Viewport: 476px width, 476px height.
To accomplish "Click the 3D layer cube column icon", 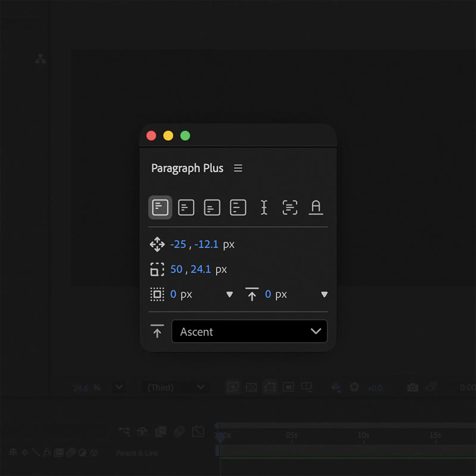I will point(94,453).
